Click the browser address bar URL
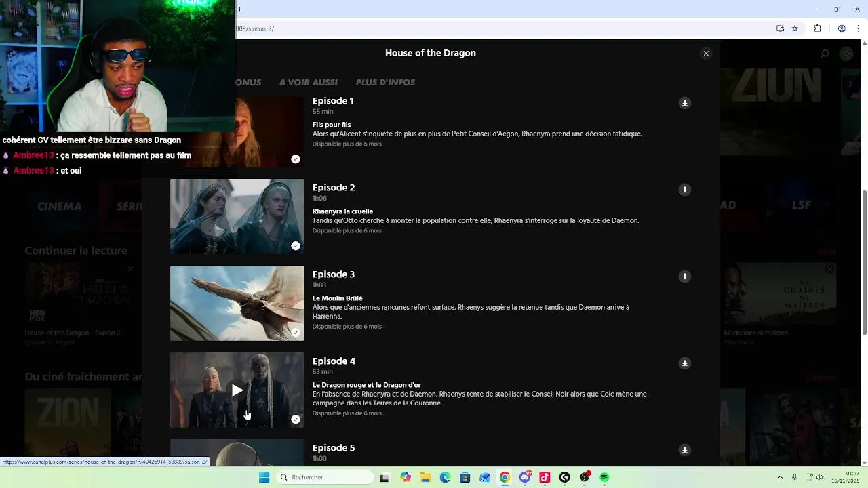The width and height of the screenshot is (868, 488). click(x=255, y=28)
